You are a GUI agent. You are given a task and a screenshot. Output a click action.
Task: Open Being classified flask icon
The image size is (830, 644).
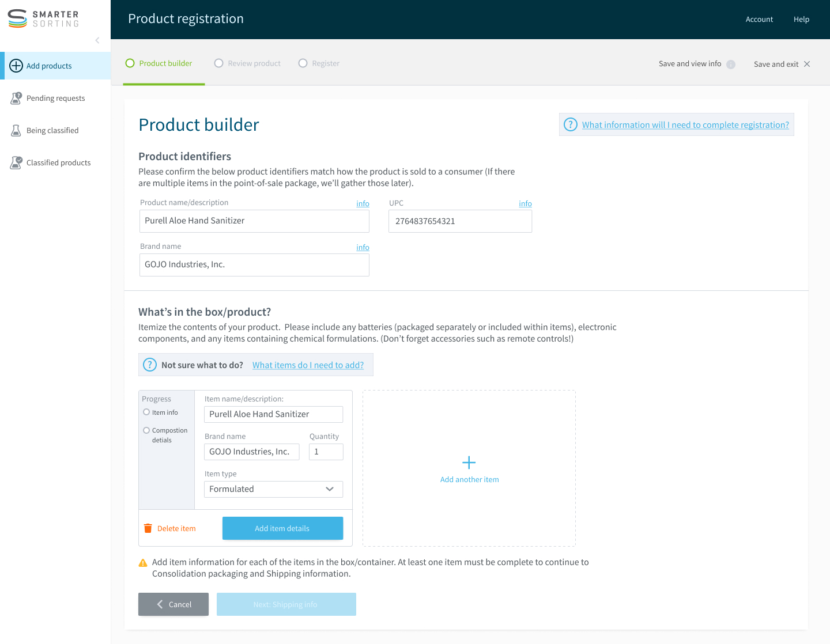point(16,130)
